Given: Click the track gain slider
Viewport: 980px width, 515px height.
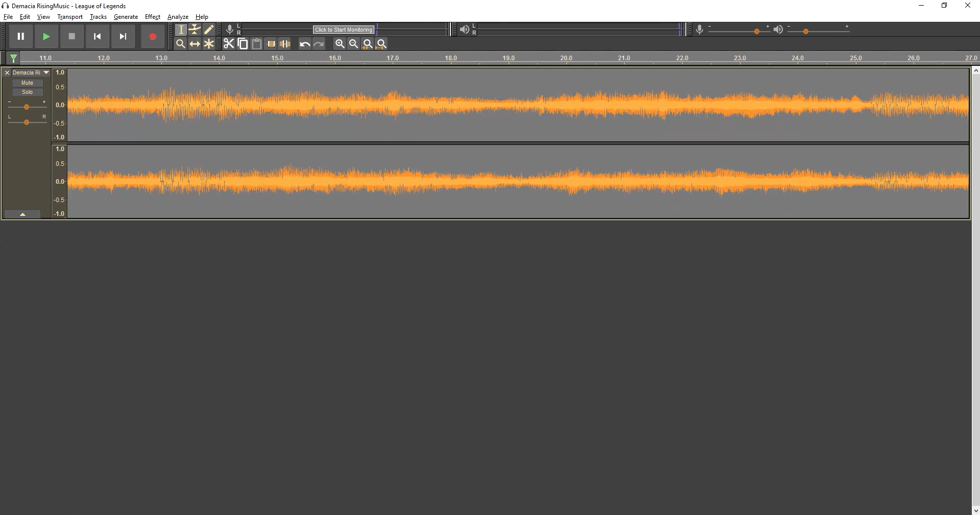Looking at the screenshot, I should [27, 107].
